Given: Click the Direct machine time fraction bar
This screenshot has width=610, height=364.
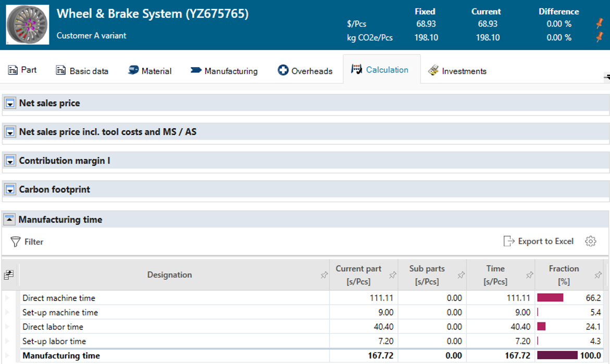Looking at the screenshot, I should 550,298.
